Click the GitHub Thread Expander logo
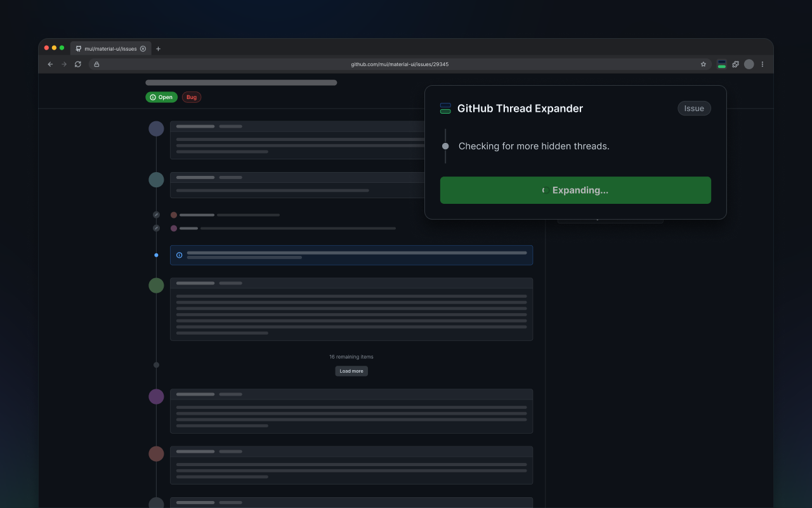Screen dimensions: 812x508 (x=445, y=109)
